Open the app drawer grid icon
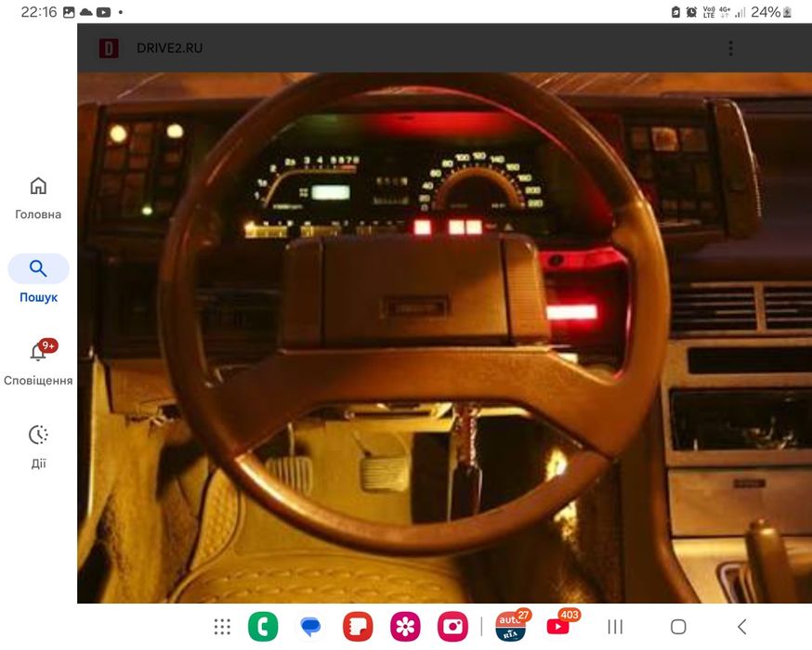812x650 pixels. click(222, 627)
